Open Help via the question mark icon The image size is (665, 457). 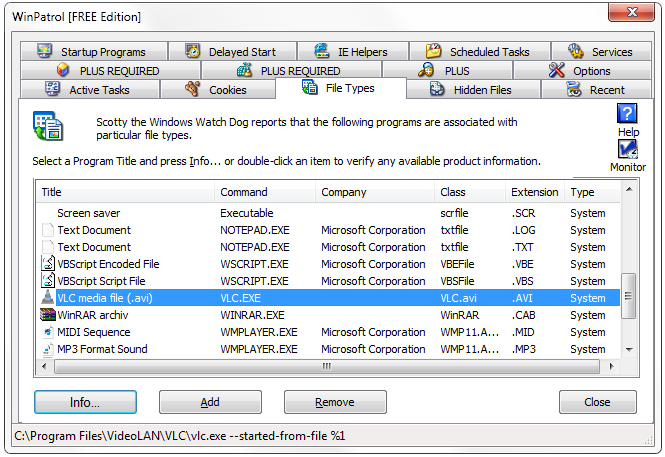[627, 114]
